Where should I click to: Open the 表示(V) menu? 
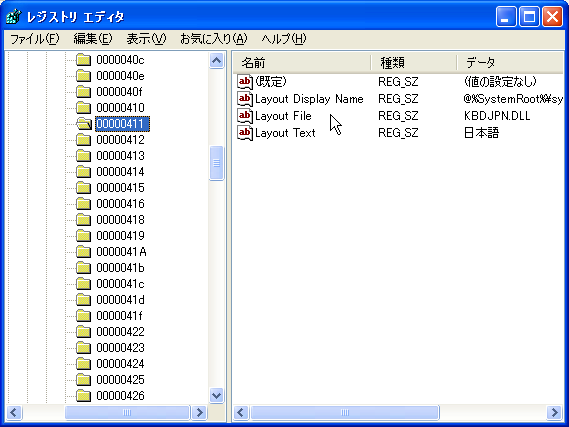[x=146, y=39]
